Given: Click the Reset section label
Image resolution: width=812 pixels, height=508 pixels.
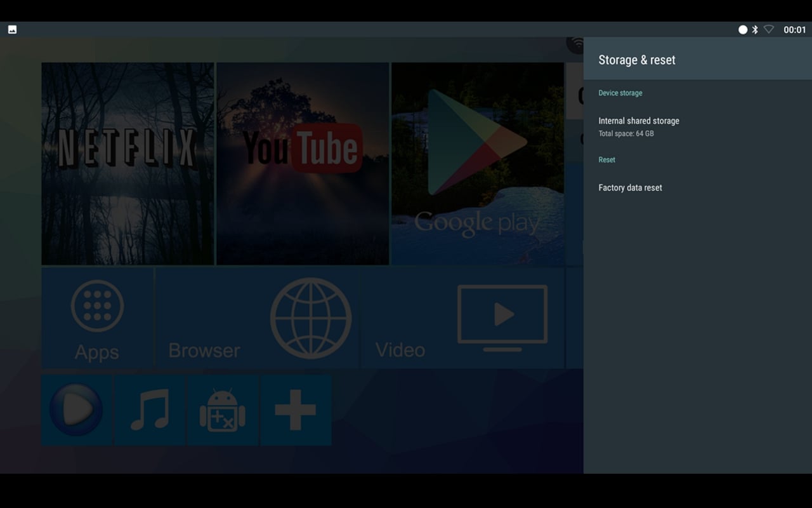Looking at the screenshot, I should [x=607, y=159].
